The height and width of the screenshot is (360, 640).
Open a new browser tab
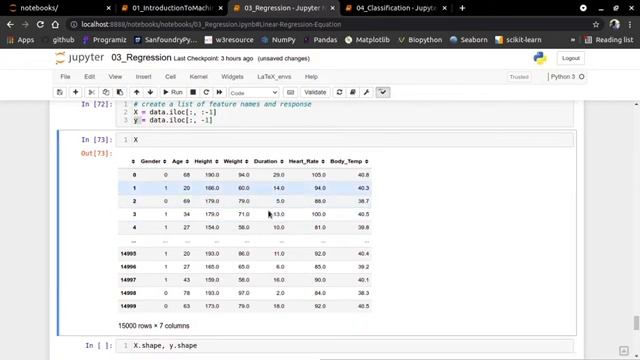tap(462, 8)
